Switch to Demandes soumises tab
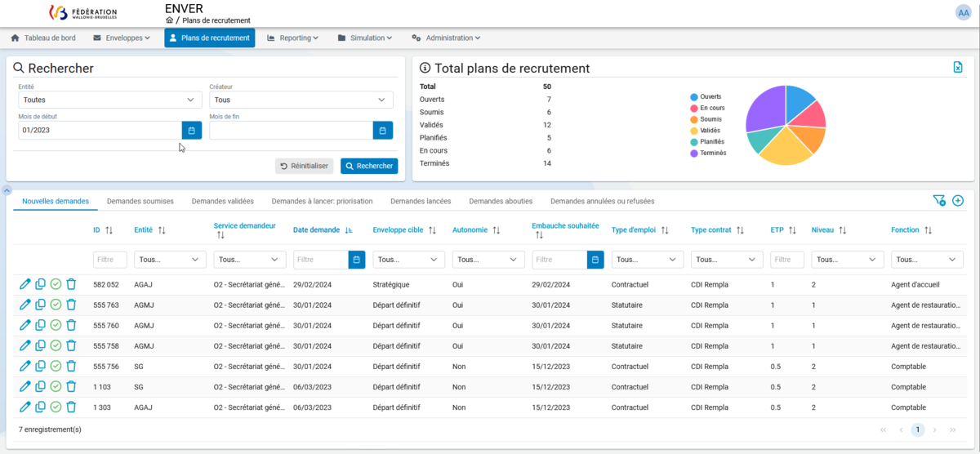The width and height of the screenshot is (980, 454). [x=140, y=201]
